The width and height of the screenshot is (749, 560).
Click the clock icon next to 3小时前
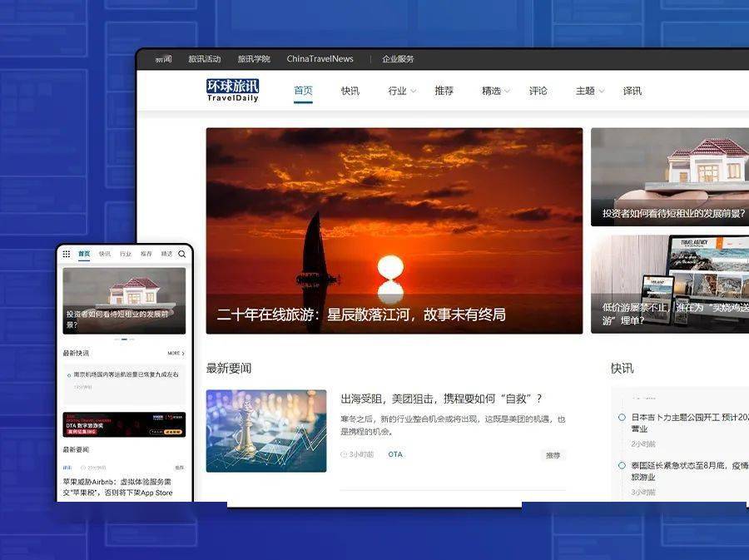click(x=344, y=455)
